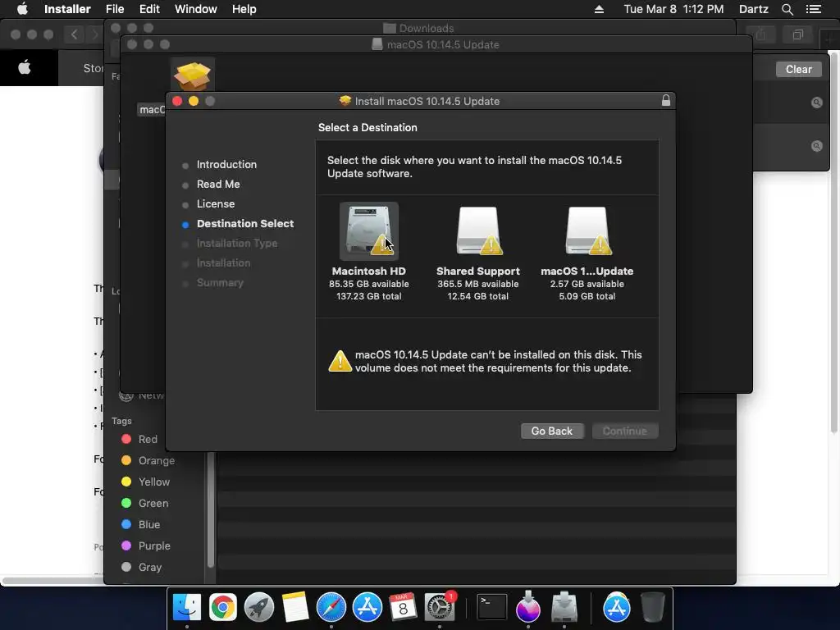Open App Store icon next to Safari

coord(367,607)
